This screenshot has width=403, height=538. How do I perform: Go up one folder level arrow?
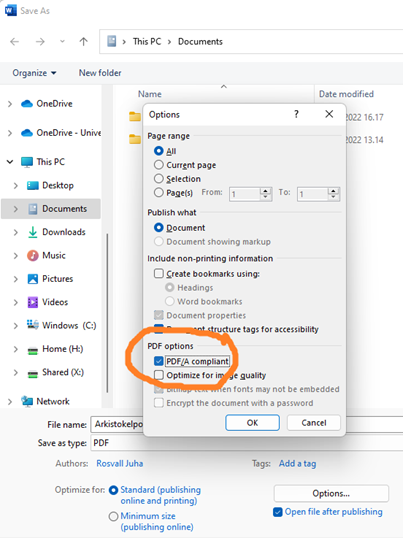coord(83,42)
